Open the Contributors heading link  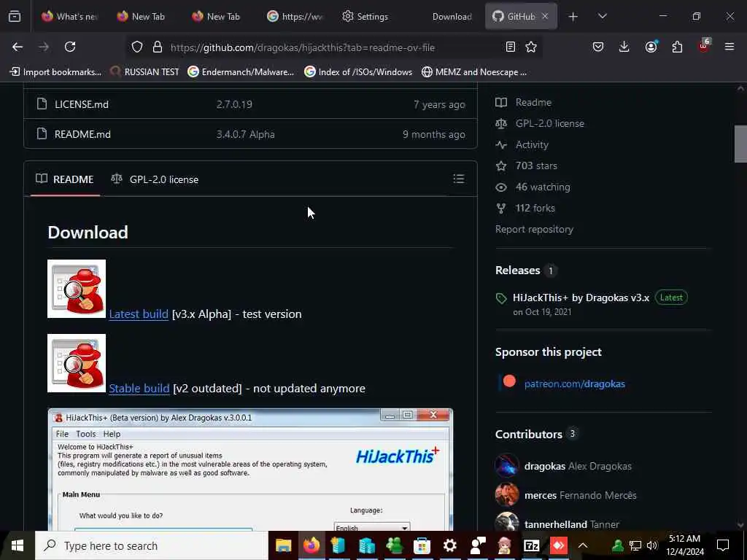tap(528, 435)
